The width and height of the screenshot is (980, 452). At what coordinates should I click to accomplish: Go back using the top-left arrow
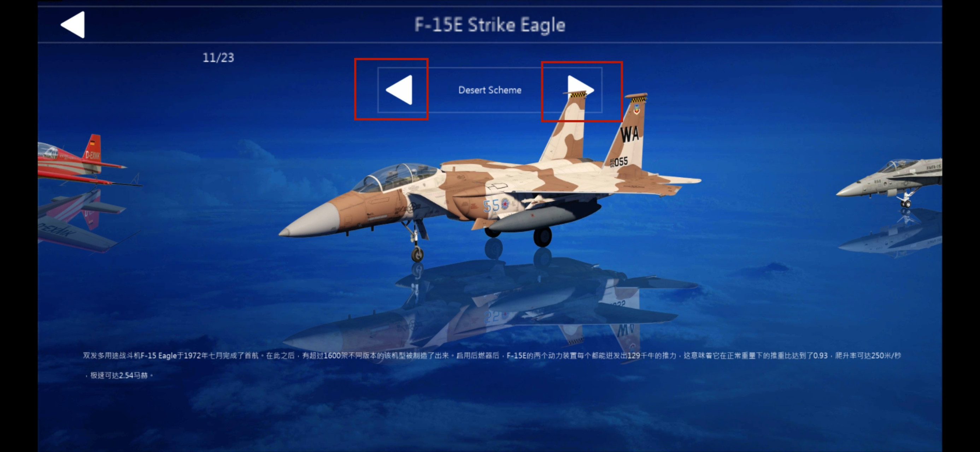pos(73,25)
